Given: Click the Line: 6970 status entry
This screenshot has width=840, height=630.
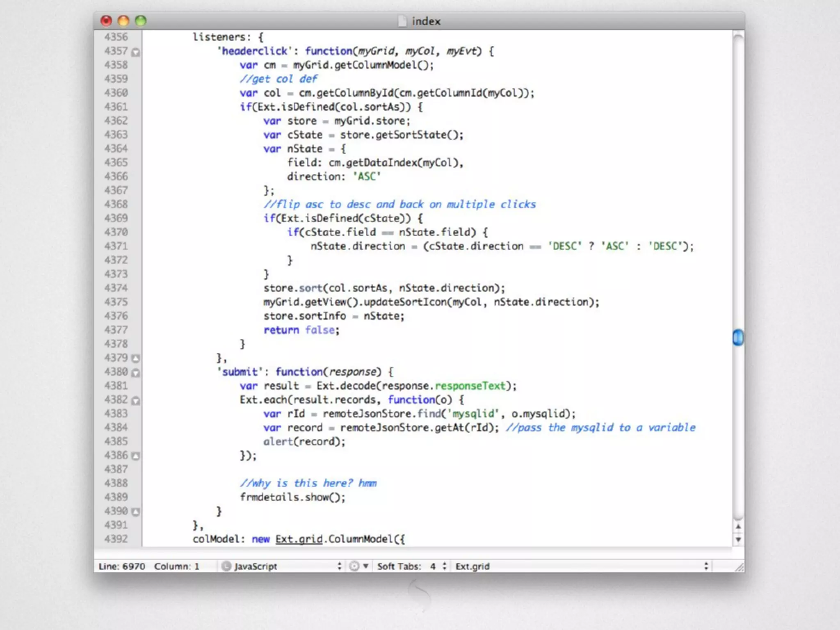Looking at the screenshot, I should tap(122, 566).
